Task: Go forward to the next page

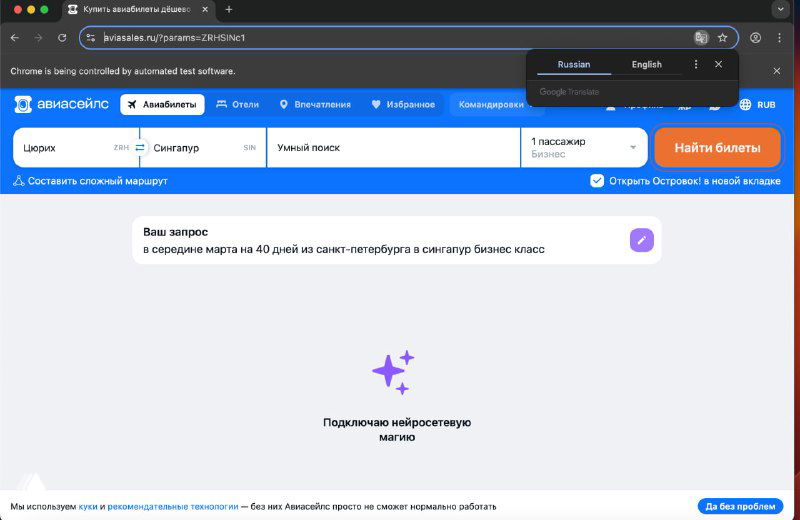Action: tap(38, 38)
